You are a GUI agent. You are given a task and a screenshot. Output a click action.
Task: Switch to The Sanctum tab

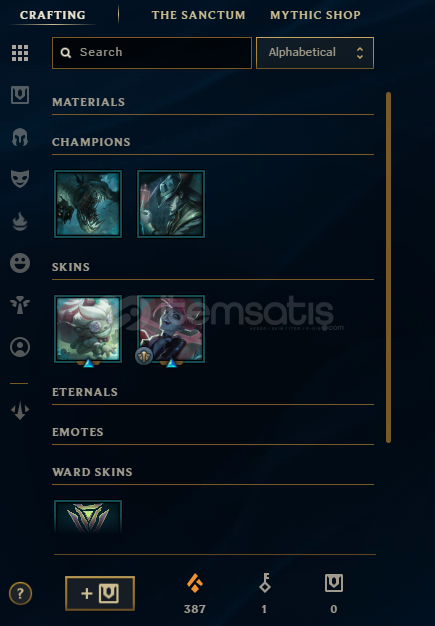(198, 15)
